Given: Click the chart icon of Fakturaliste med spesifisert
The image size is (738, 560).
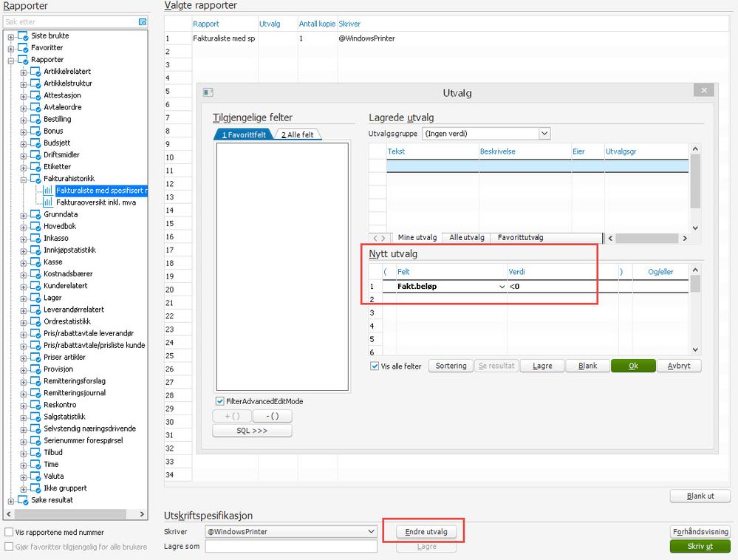Looking at the screenshot, I should click(47, 191).
